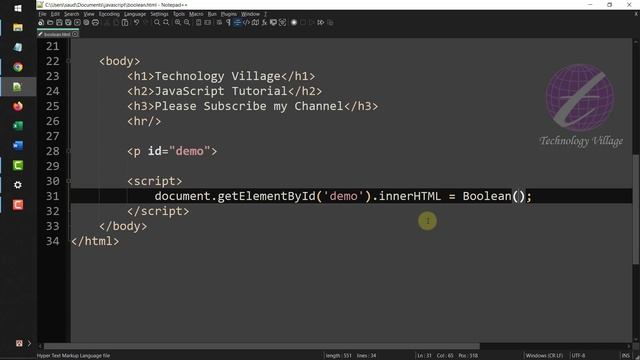The height and width of the screenshot is (360, 640).
Task: Click the Undo toolbar icon
Action: 136,22
